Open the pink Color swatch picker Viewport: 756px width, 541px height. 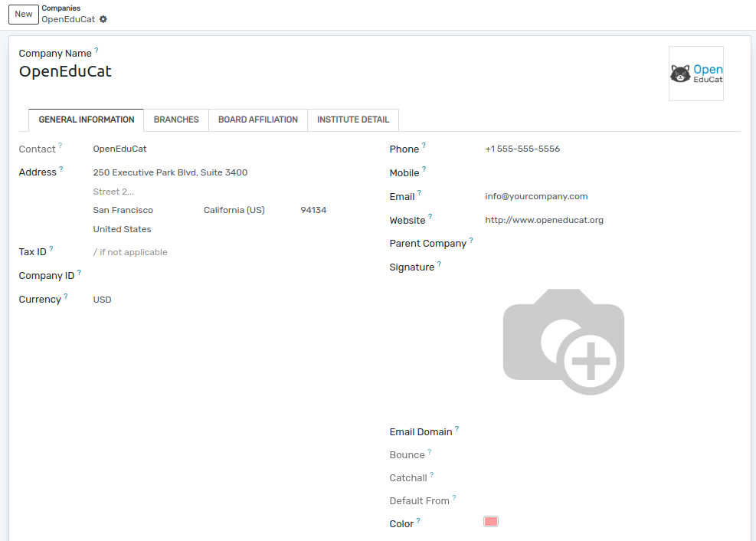click(x=491, y=522)
